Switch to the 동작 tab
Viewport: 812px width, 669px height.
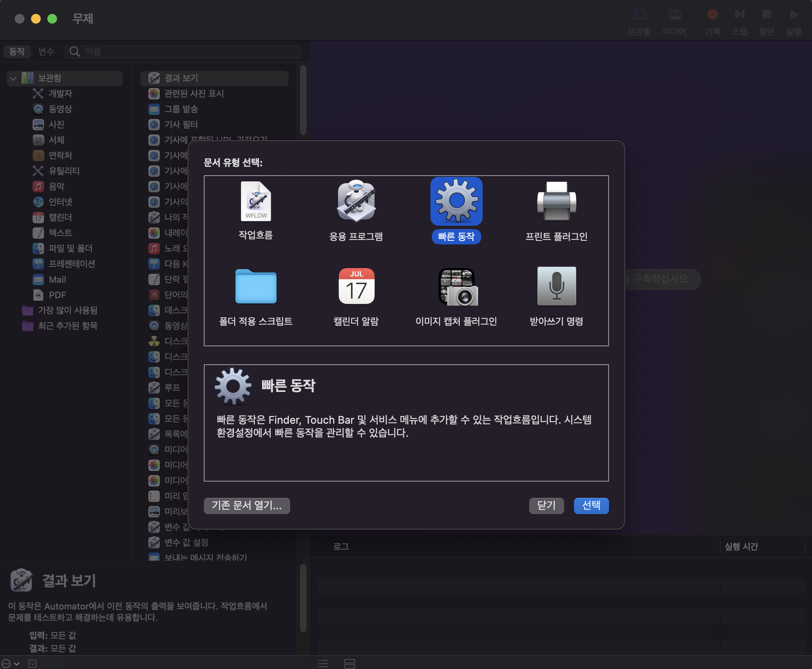(17, 52)
